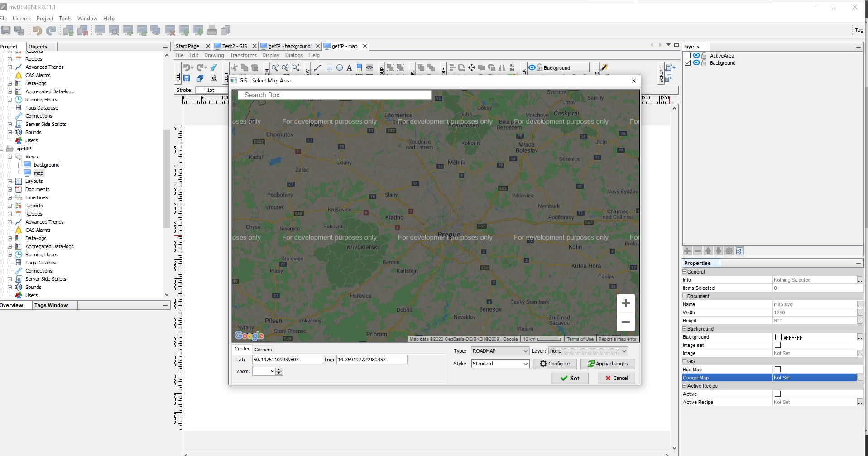Click the blue floppy save icon in File group
This screenshot has width=868, height=456.
point(187,78)
